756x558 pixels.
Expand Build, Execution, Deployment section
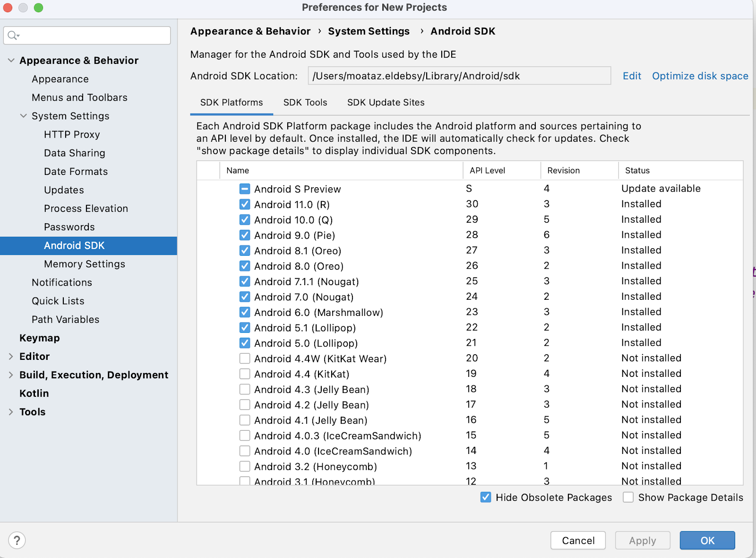(11, 375)
